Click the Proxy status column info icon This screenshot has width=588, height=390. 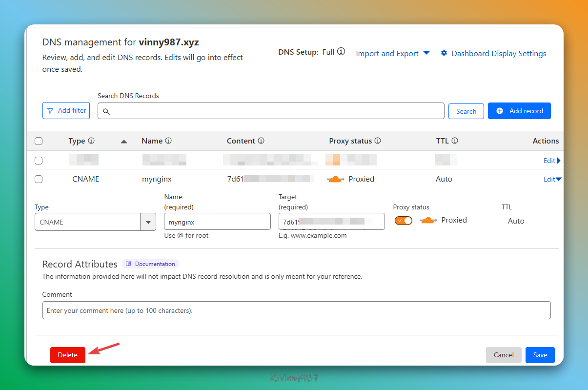378,141
